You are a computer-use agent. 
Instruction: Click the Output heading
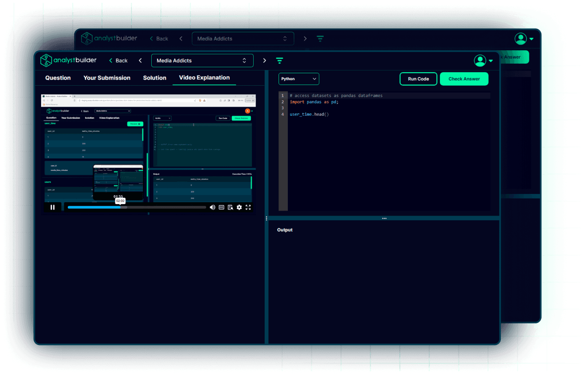point(285,230)
